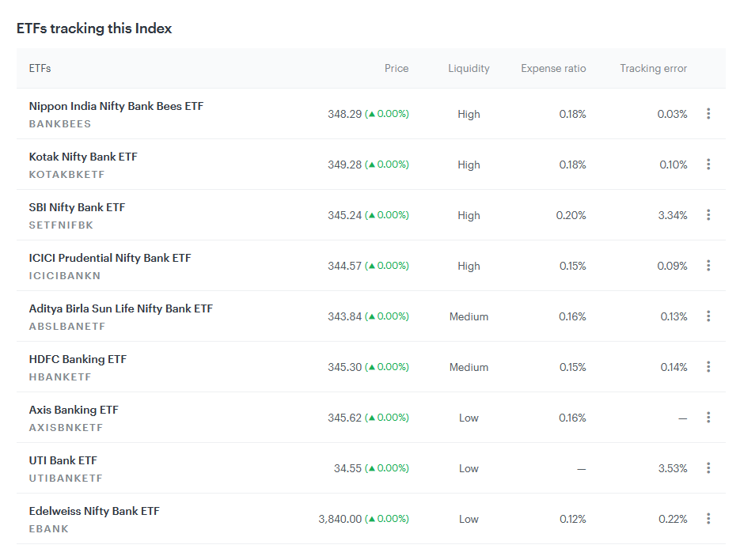Open ICICI Prudential Nifty Bank ETF
This screenshot has height=560, width=740.
pyautogui.click(x=110, y=258)
